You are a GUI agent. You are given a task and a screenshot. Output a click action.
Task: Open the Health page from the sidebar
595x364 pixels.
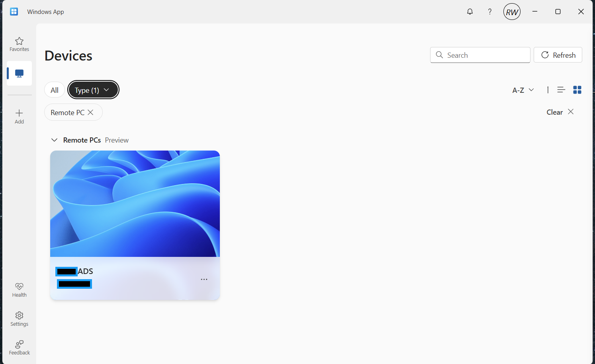point(19,290)
